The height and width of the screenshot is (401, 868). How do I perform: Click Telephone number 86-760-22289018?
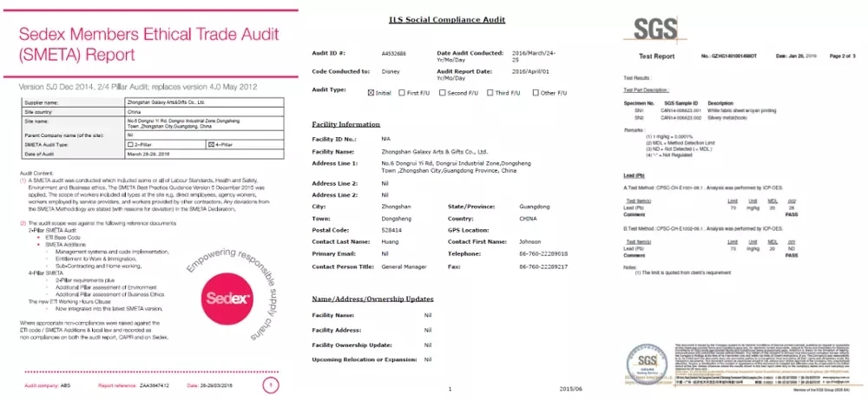[x=543, y=253]
